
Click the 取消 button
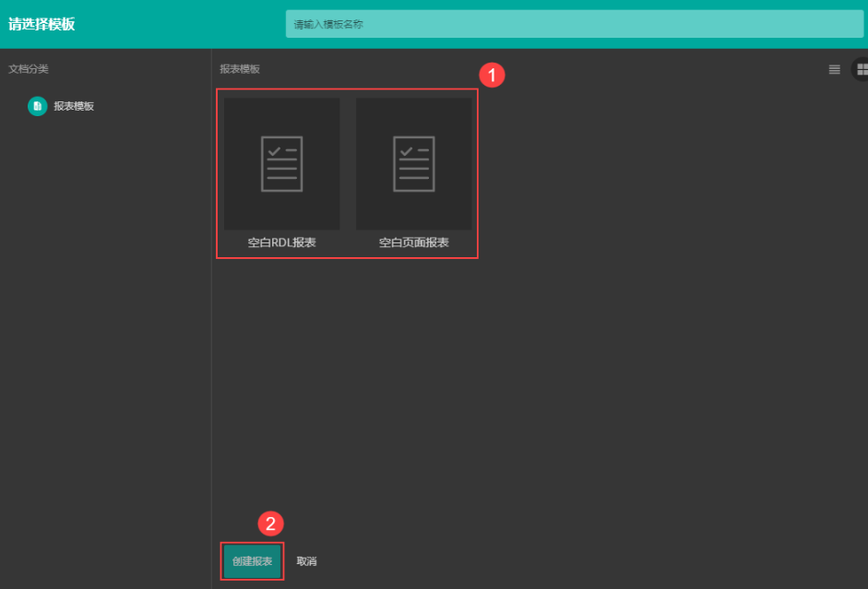click(x=306, y=561)
